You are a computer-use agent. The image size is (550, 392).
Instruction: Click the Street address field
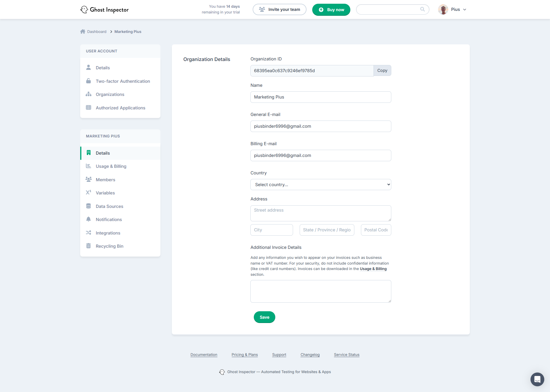(x=321, y=213)
